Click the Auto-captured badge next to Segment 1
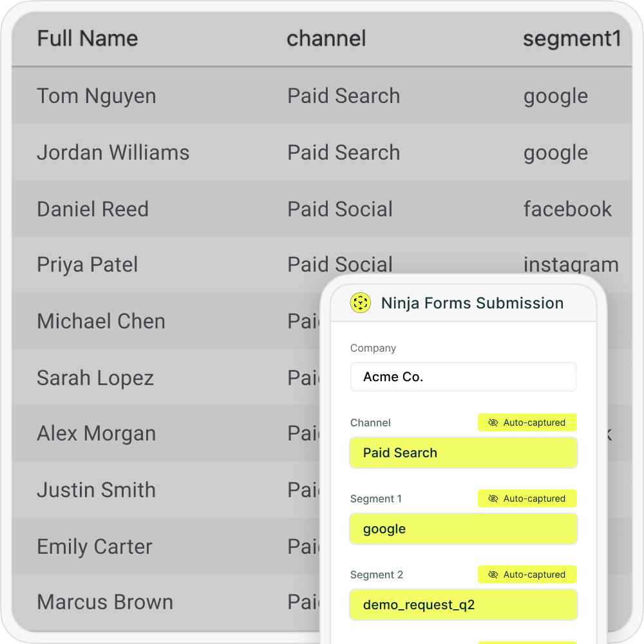The width and height of the screenshot is (644, 644). pos(527,498)
